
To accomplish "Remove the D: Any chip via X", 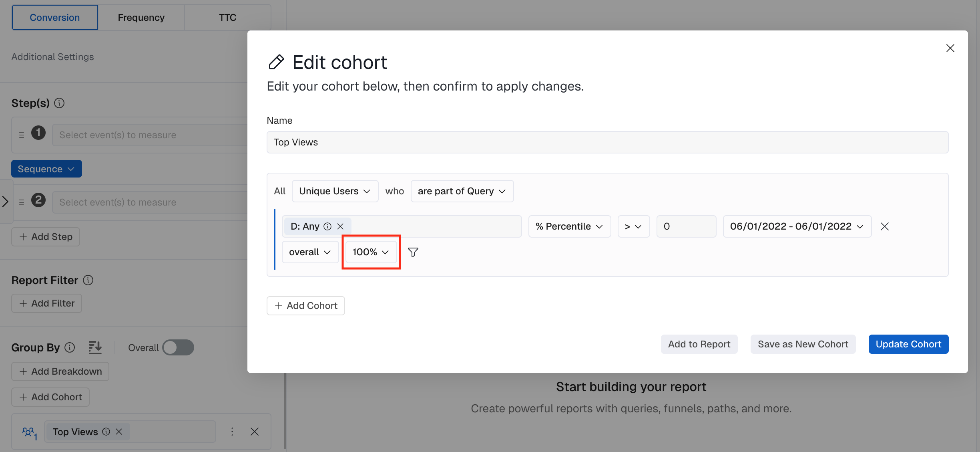I will tap(340, 226).
